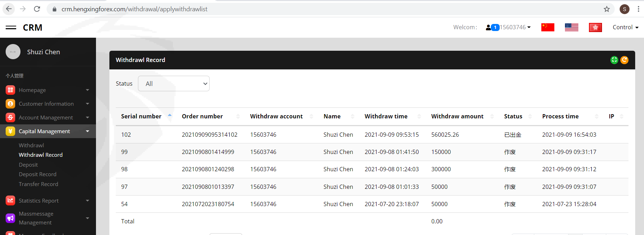Sort table by Withdraw amount column

457,116
